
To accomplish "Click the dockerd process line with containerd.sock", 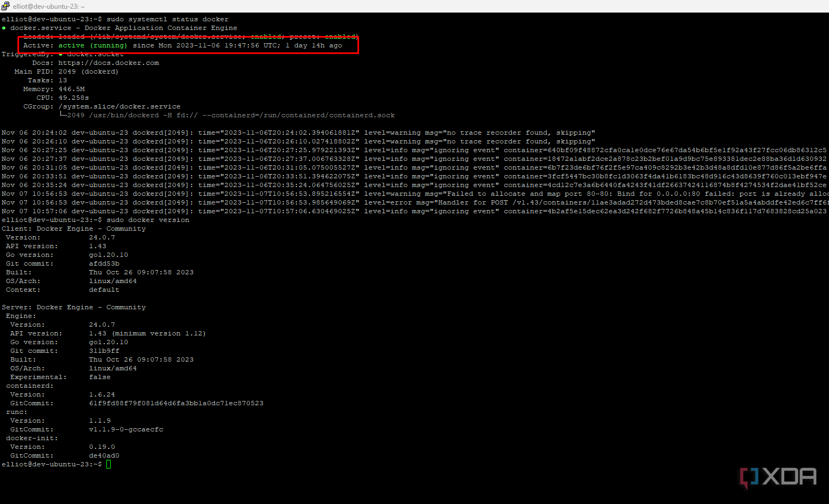I will tap(226, 115).
